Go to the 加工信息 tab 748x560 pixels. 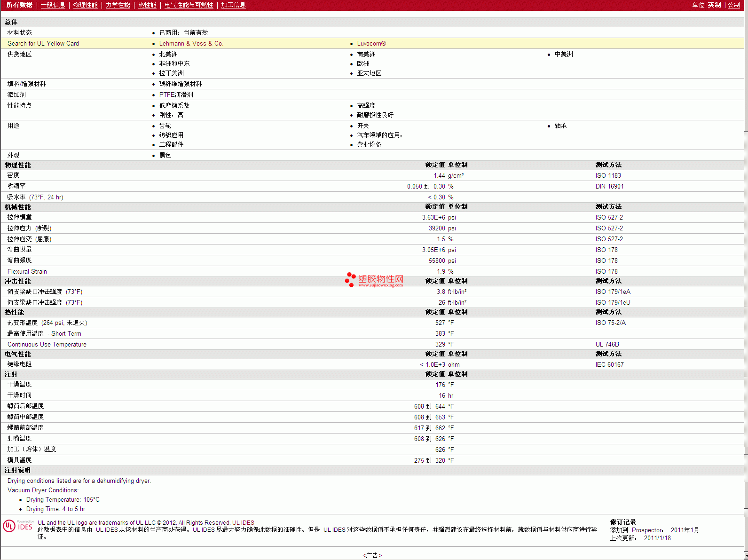(233, 5)
